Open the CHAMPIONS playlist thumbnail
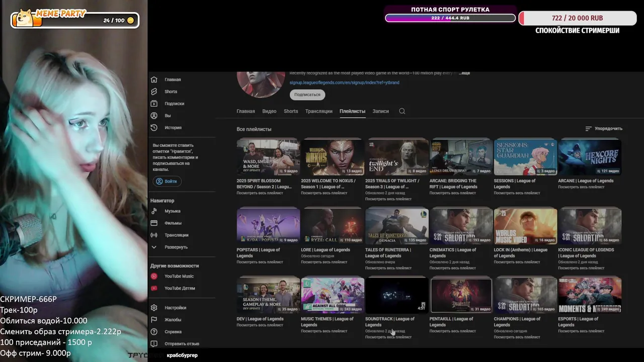The height and width of the screenshot is (362, 644). pyautogui.click(x=525, y=295)
